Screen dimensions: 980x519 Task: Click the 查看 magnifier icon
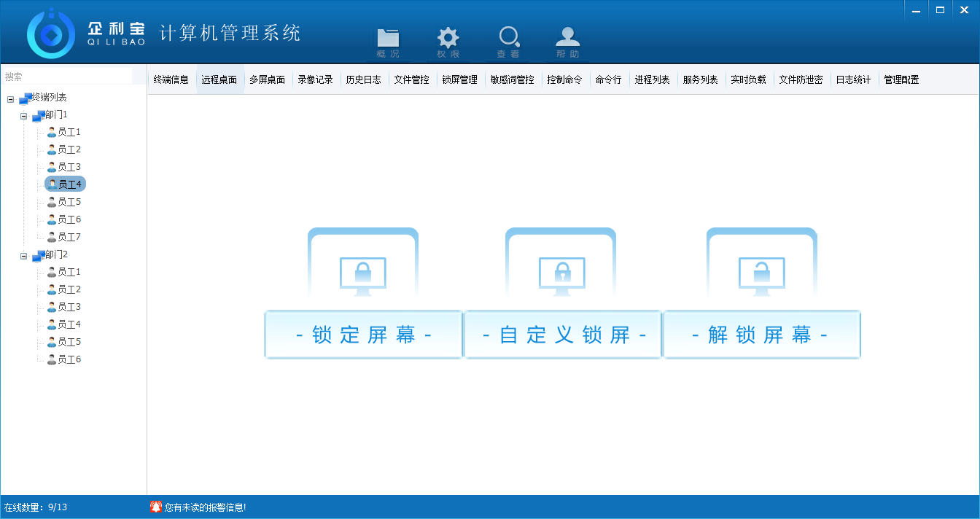[508, 39]
